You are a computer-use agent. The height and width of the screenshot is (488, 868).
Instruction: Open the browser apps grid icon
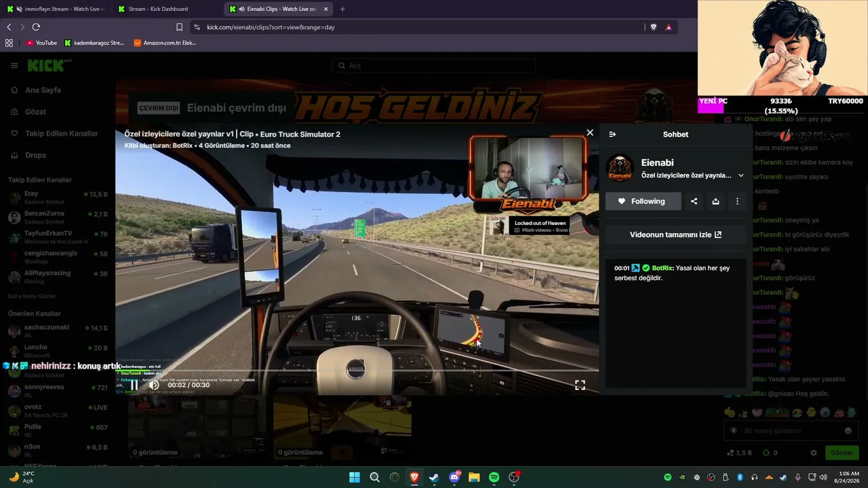tap(9, 43)
